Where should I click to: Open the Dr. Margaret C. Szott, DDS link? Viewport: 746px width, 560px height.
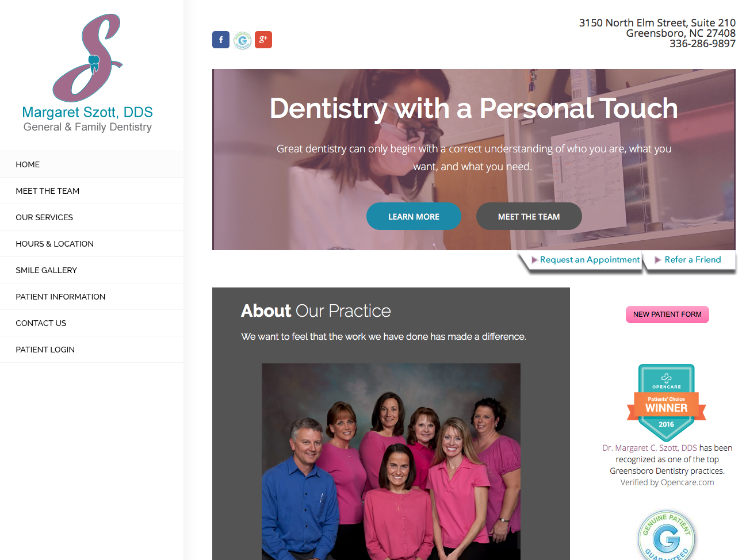click(649, 448)
